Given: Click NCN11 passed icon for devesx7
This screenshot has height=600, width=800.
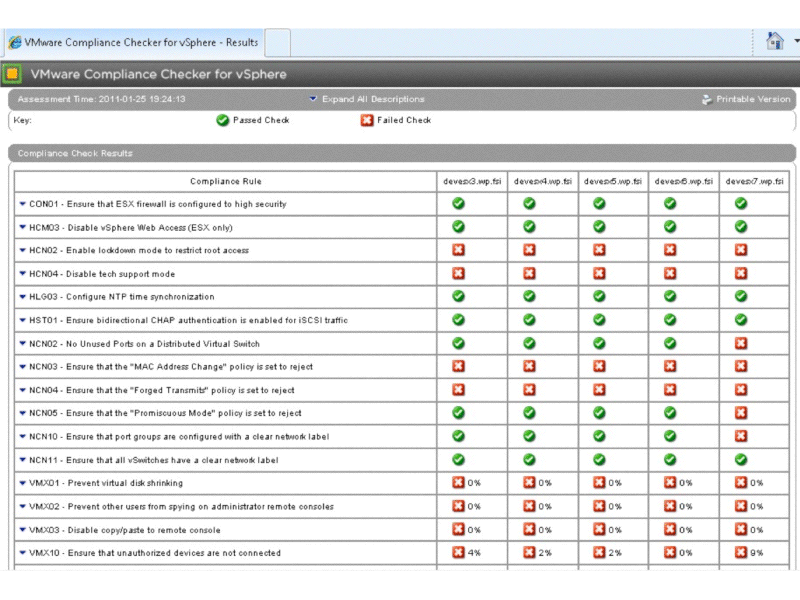Looking at the screenshot, I should 741,459.
